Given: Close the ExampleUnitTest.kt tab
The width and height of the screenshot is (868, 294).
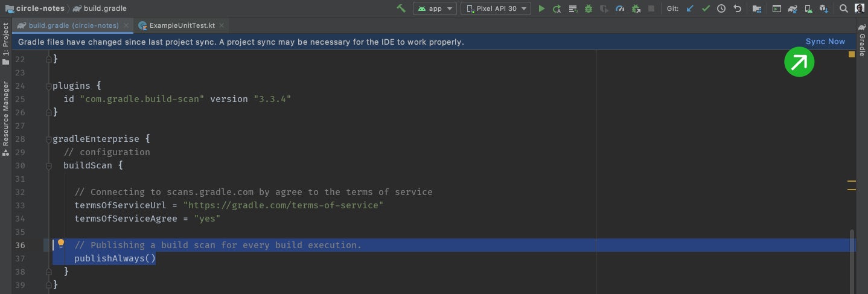Looking at the screenshot, I should tap(222, 25).
